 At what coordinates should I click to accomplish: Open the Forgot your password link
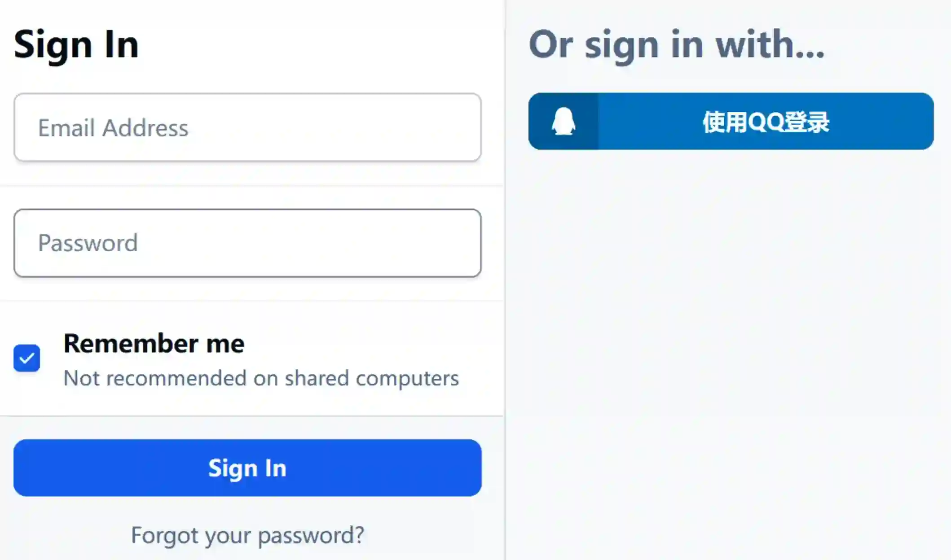pos(247,535)
